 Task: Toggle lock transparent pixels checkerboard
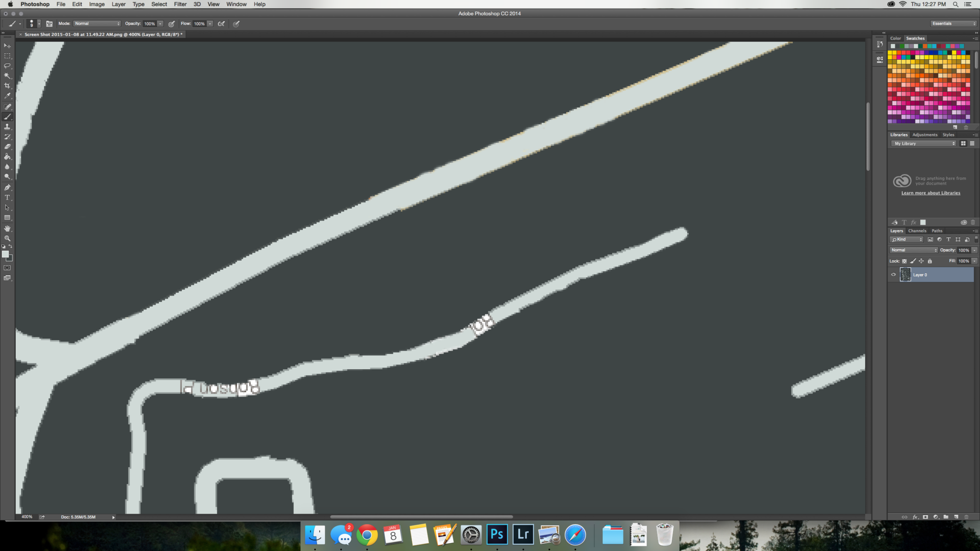coord(904,261)
